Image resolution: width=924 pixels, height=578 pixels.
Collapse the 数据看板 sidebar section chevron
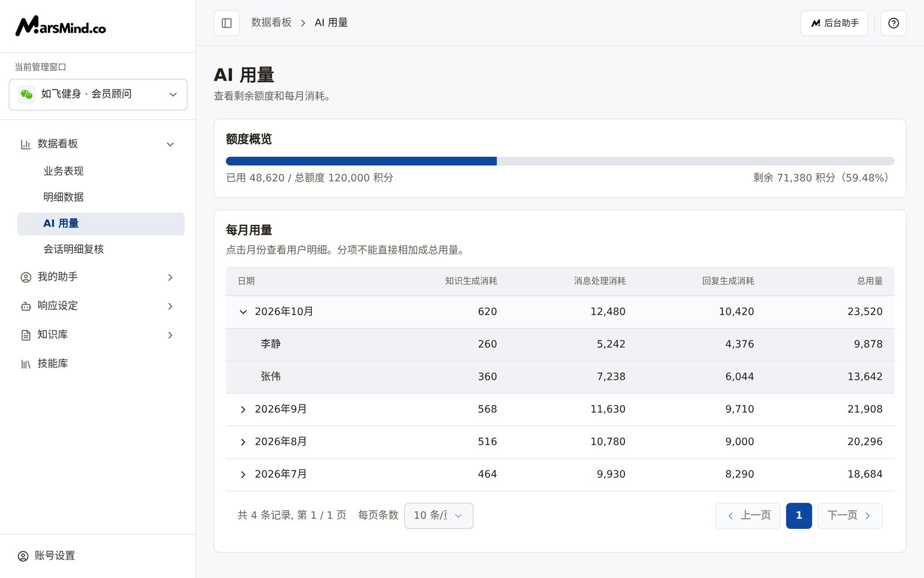170,144
